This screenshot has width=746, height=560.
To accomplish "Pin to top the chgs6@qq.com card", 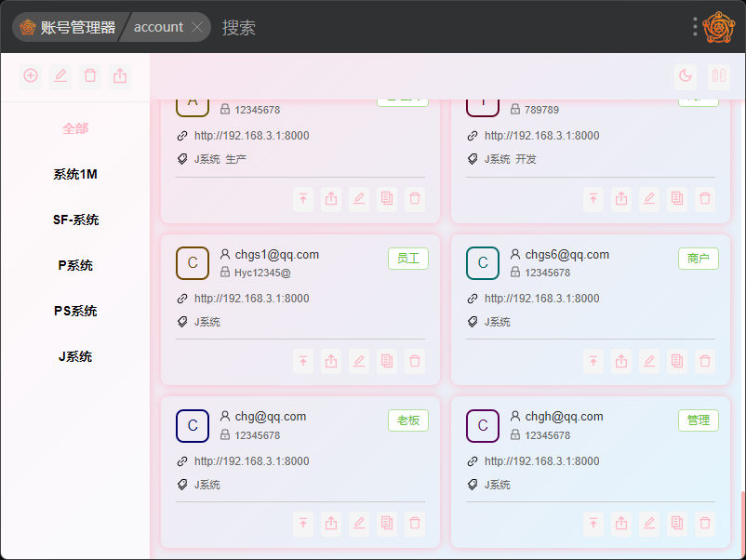I will point(593,361).
